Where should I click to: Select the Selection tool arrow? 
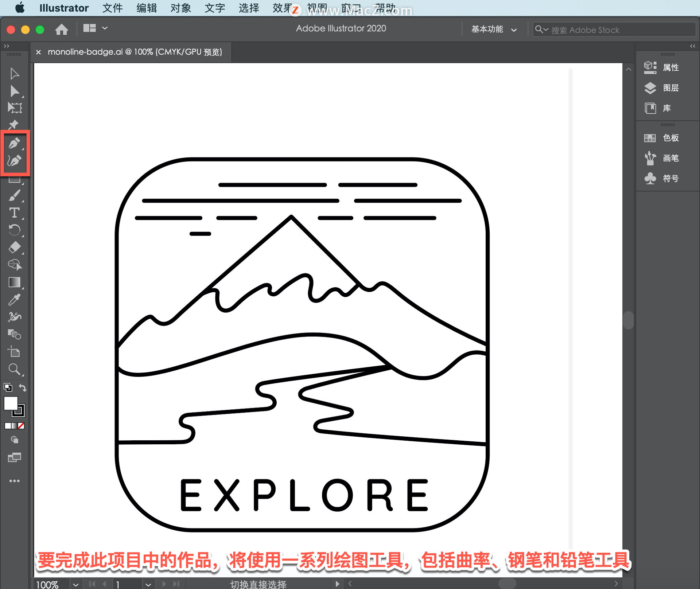tap(15, 73)
